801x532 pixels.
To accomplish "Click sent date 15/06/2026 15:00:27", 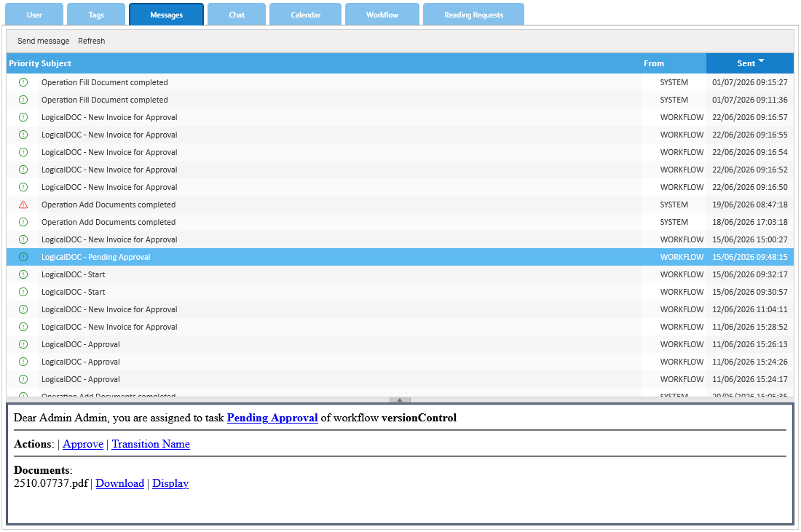I will pyautogui.click(x=750, y=239).
